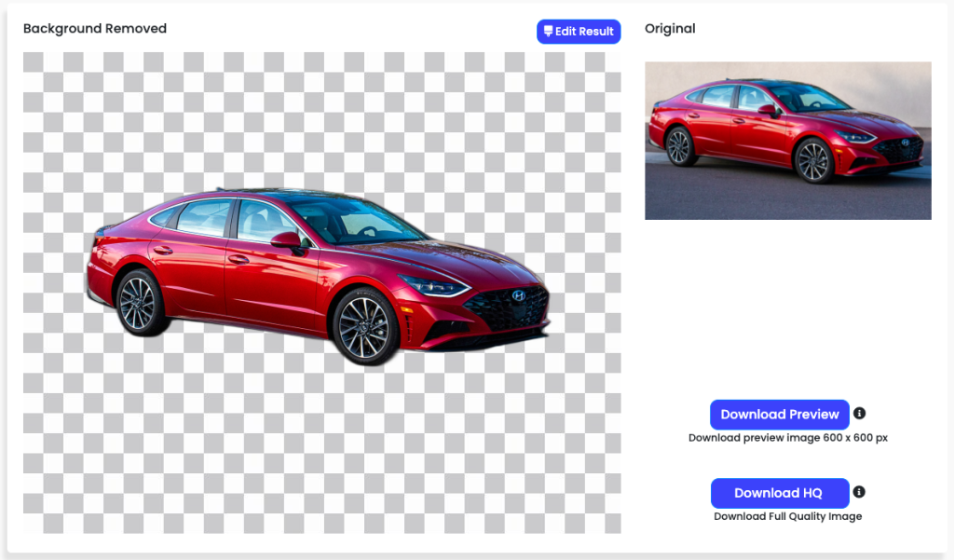The image size is (954, 560).
Task: Click the info icon beside Download Preview
Action: [x=859, y=413]
